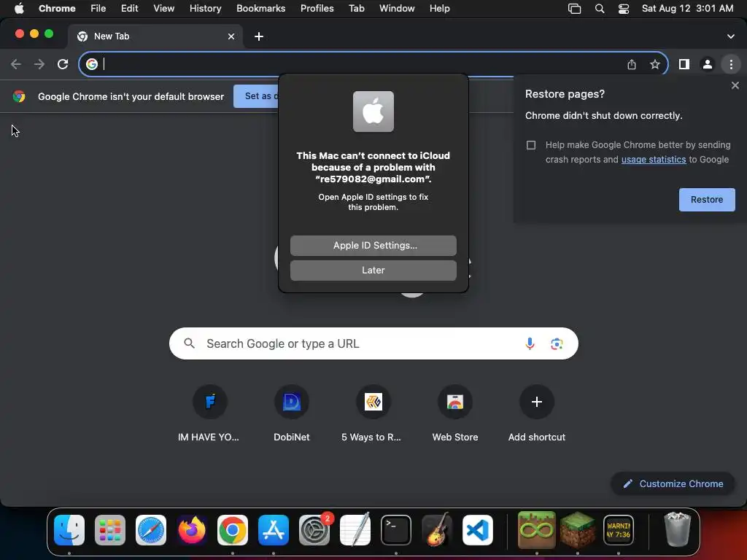Viewport: 747px width, 560px height.
Task: Open the Profiles menu
Action: pyautogui.click(x=317, y=9)
